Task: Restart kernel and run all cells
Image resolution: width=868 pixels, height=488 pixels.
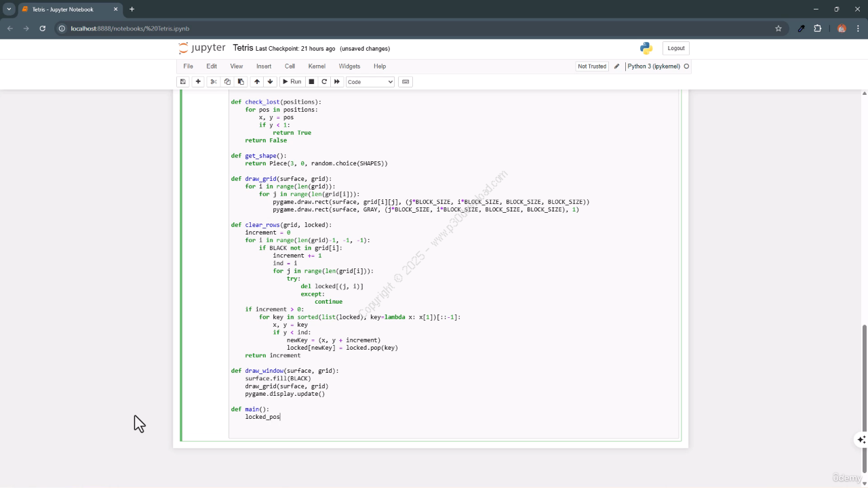Action: coord(337,82)
